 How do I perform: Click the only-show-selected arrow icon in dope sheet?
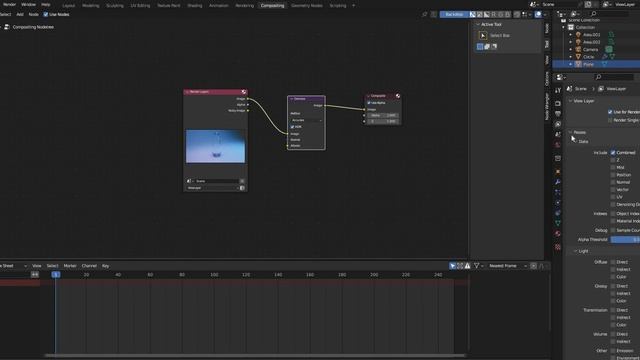452,266
